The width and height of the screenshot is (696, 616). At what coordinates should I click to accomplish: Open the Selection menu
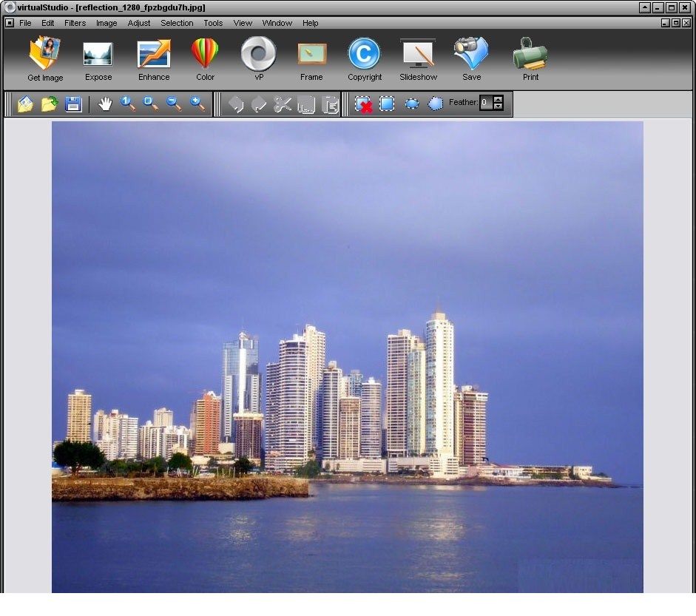(177, 23)
